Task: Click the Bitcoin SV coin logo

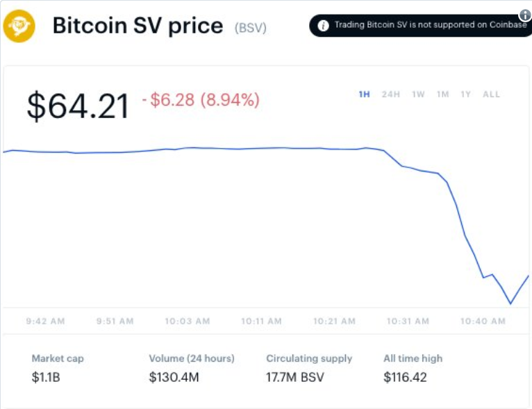Action: click(x=19, y=26)
